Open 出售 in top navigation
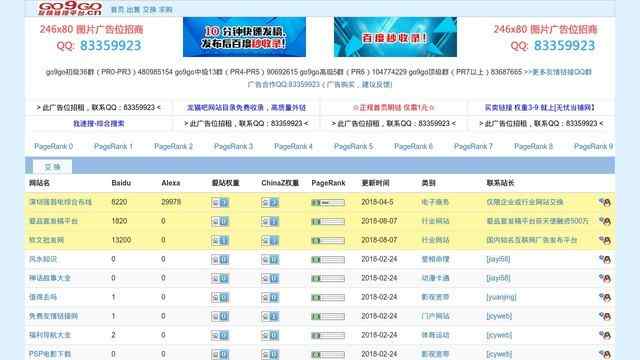 [133, 9]
